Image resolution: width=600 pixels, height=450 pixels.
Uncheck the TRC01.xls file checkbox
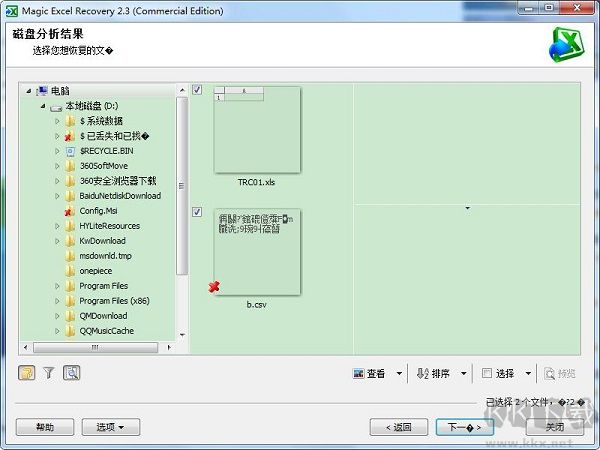197,90
